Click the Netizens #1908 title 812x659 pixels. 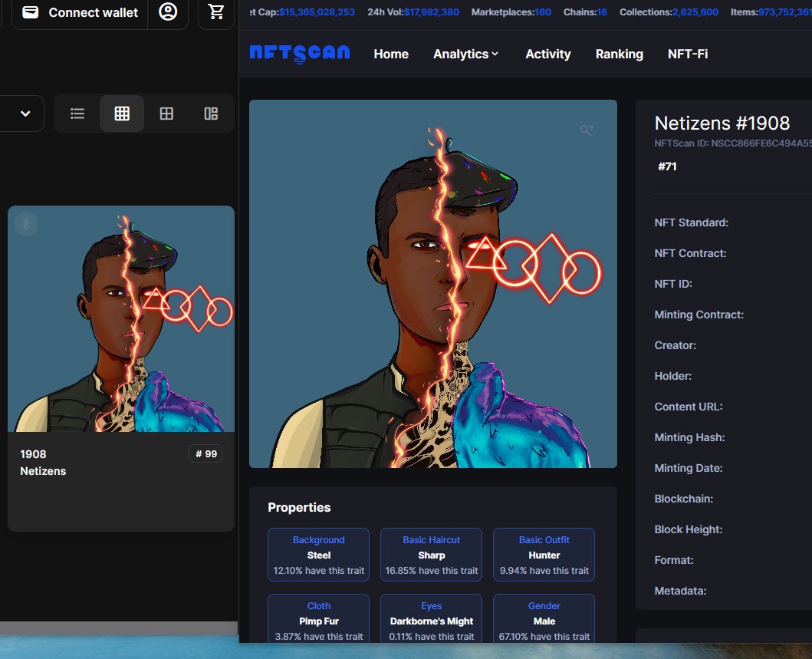point(722,124)
